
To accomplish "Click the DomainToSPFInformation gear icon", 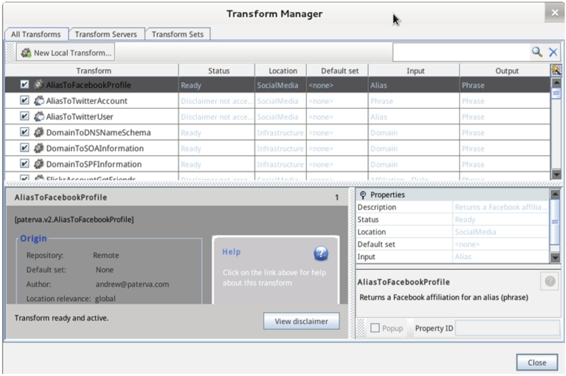I will (x=39, y=164).
